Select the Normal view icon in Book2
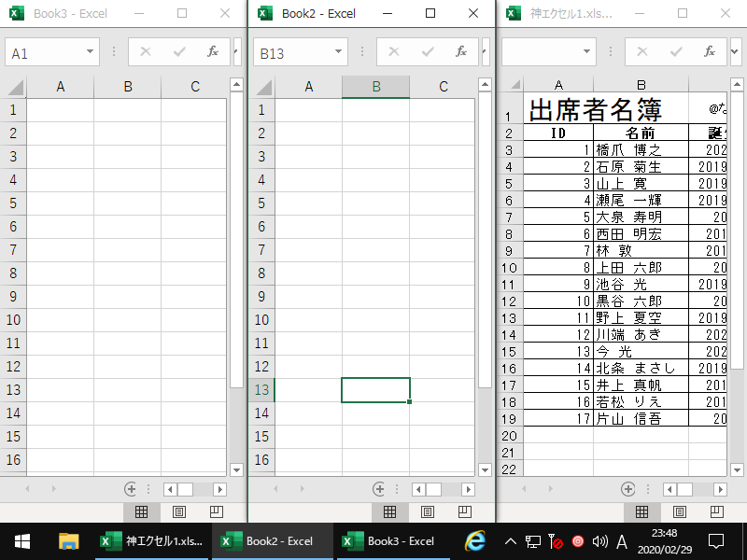 coord(389,511)
